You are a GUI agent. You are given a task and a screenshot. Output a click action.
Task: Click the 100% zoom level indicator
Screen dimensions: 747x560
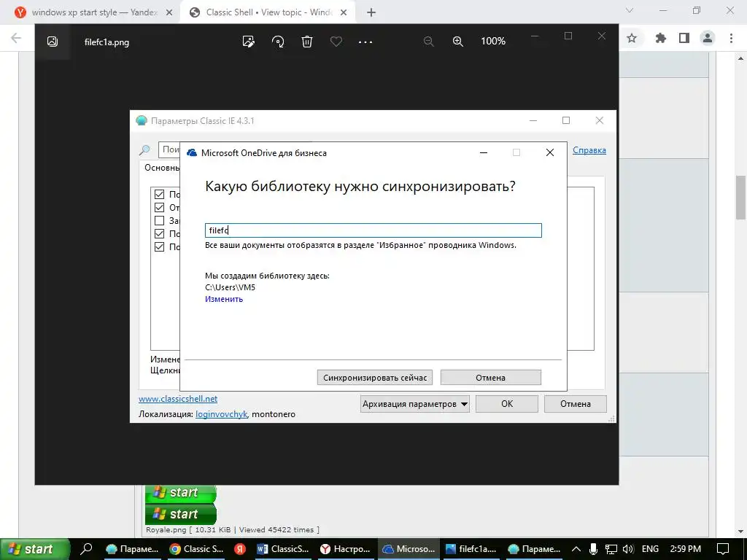point(493,41)
